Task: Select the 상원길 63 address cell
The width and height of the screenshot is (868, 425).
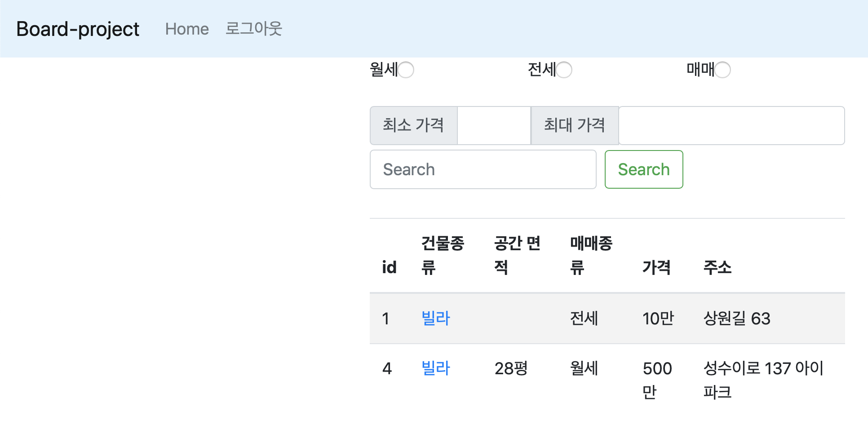Action: 737,319
